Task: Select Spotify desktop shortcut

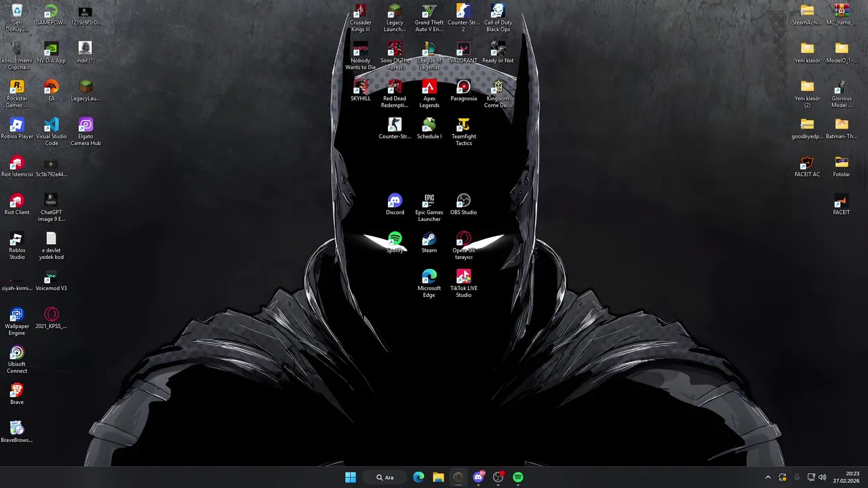Action: click(395, 243)
